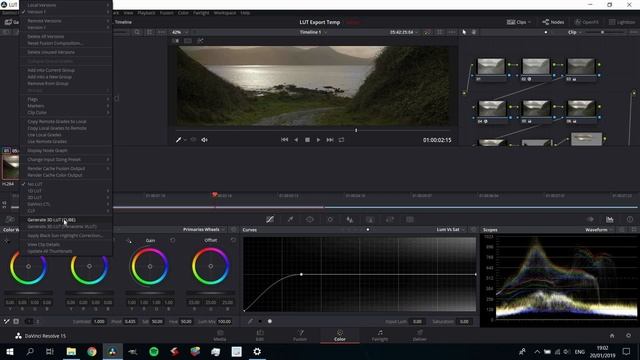640x360 pixels.
Task: Toggle the Lightbox button
Action: [622, 22]
